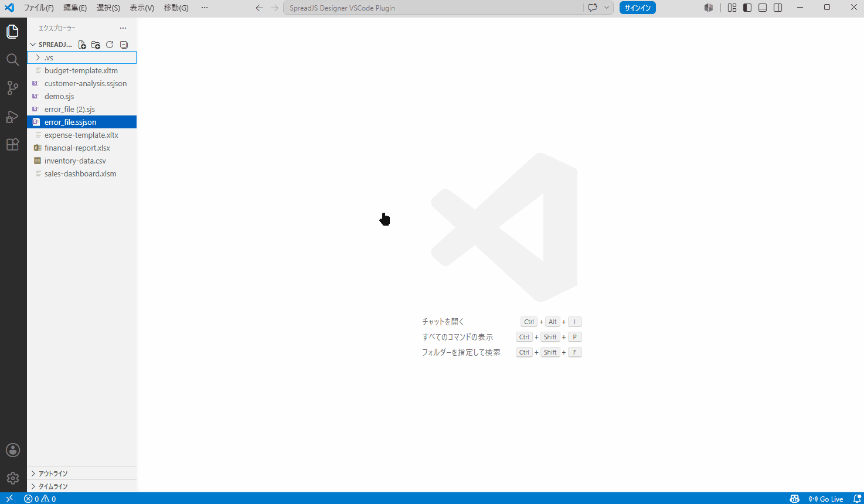Viewport: 864px width, 504px height.
Task: Click Copilot status icon in status bar
Action: click(795, 499)
